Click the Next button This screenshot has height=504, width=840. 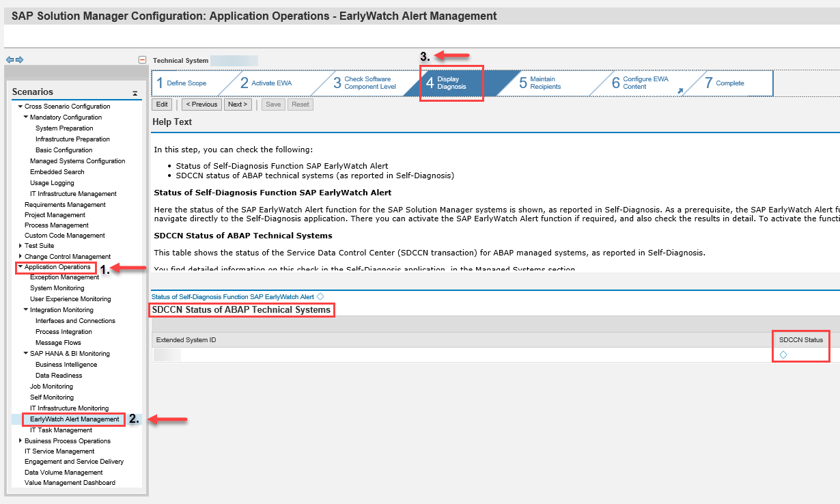click(238, 104)
